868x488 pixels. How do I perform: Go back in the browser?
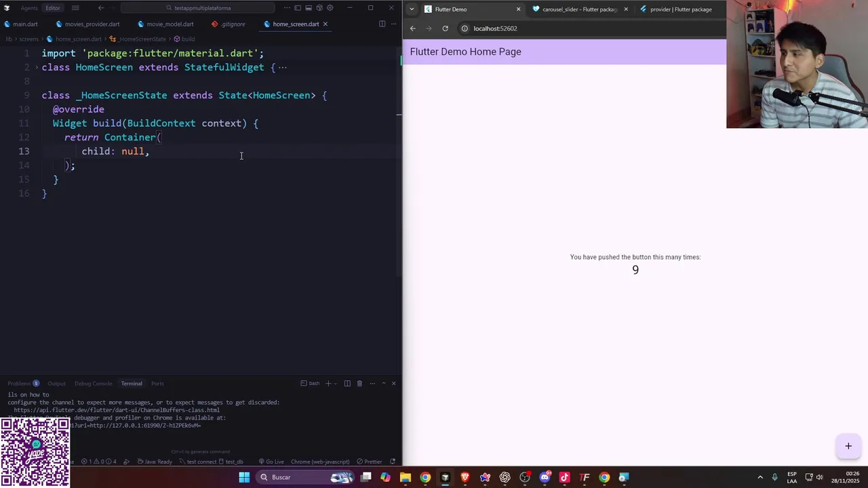(412, 28)
